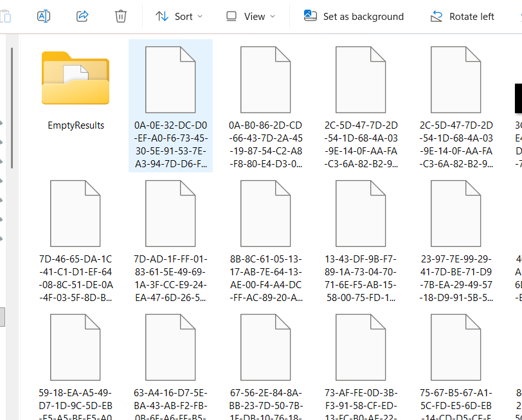The width and height of the screenshot is (522, 420).
Task: Click the Set as background button
Action: [354, 16]
